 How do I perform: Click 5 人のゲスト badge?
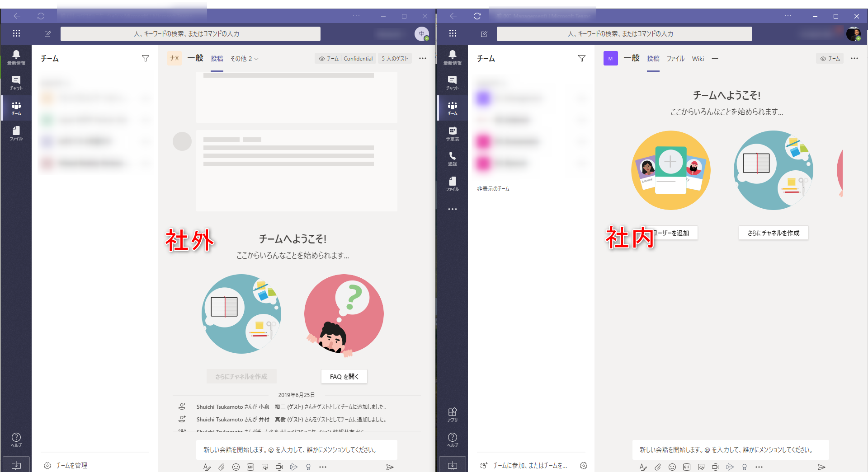click(x=395, y=59)
